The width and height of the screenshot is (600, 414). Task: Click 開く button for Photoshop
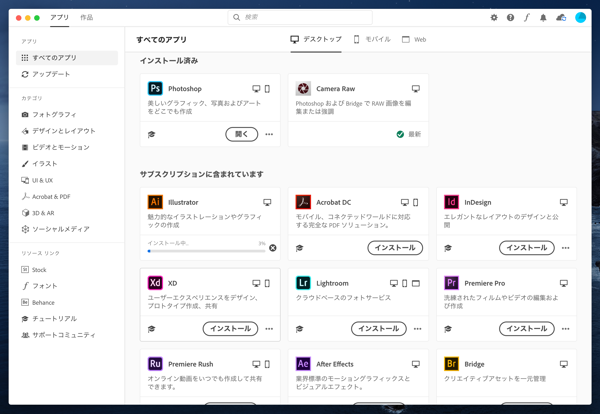click(x=241, y=134)
